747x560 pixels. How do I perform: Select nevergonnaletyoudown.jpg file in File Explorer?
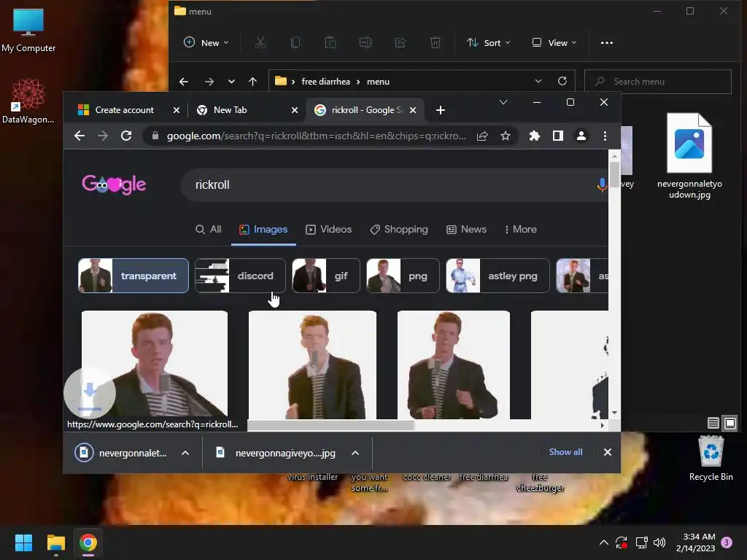[x=689, y=156]
